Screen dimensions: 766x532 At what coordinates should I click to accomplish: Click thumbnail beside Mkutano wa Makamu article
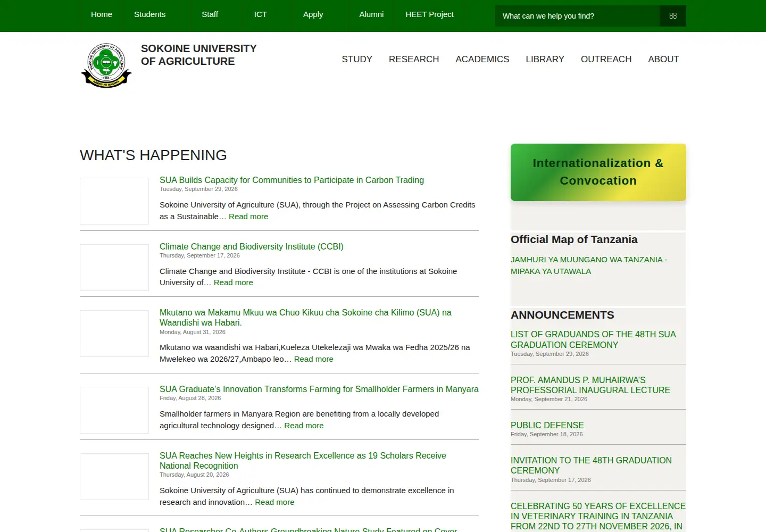coord(114,334)
